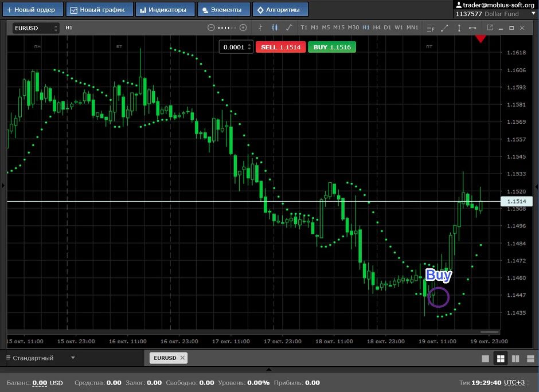The width and height of the screenshot is (539, 392).
Task: Click the 1.1618 price axis label
Action: 516,53
